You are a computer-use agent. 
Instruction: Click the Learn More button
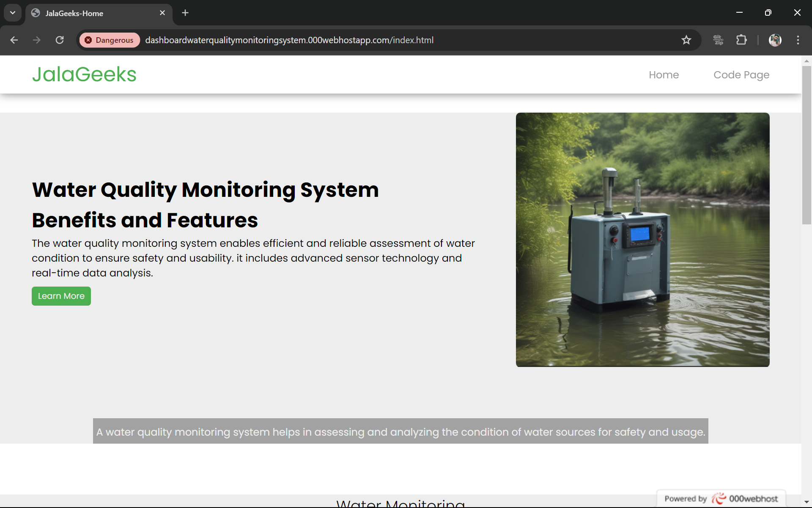(x=61, y=296)
